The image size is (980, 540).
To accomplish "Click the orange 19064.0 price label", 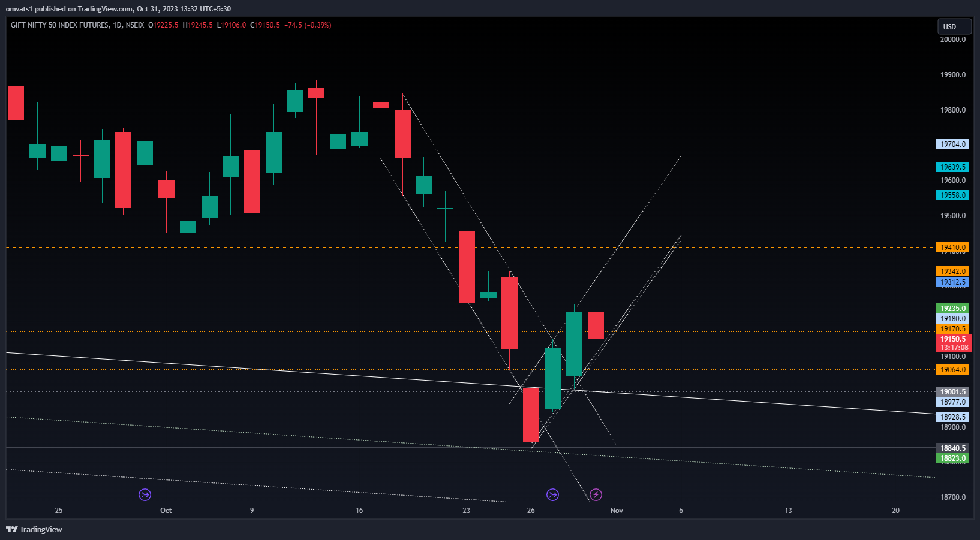I will pyautogui.click(x=952, y=370).
